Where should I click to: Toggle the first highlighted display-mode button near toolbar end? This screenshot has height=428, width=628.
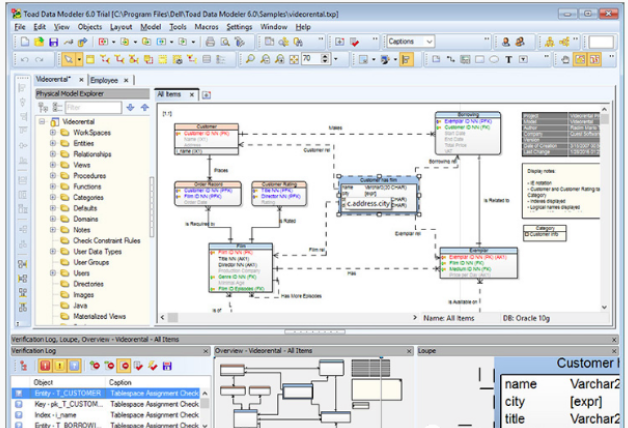pos(580,60)
